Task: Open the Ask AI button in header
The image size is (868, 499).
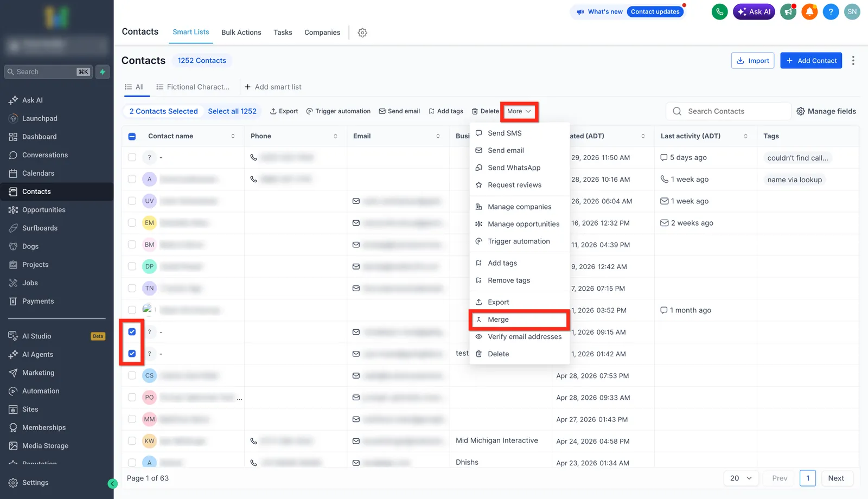Action: [754, 11]
